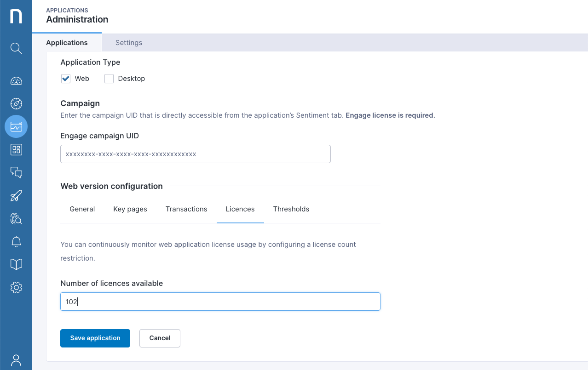Open search from the sidebar
This screenshot has width=588, height=370.
(x=16, y=48)
